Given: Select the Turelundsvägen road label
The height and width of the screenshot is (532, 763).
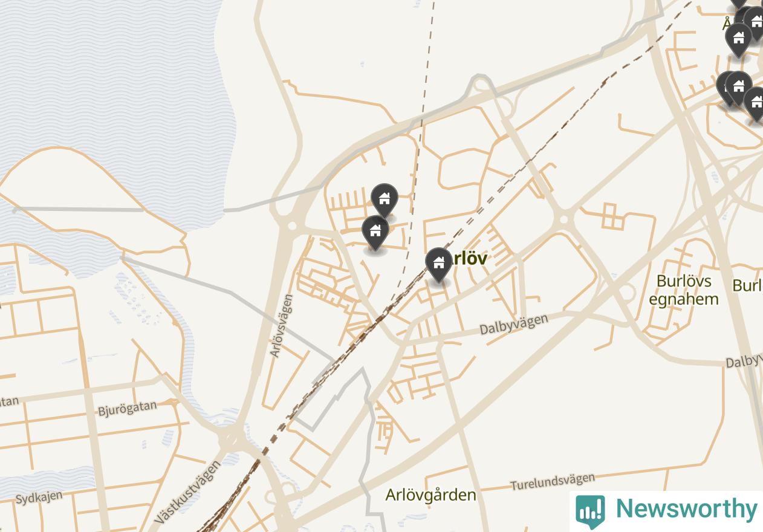Looking at the screenshot, I should click(553, 482).
